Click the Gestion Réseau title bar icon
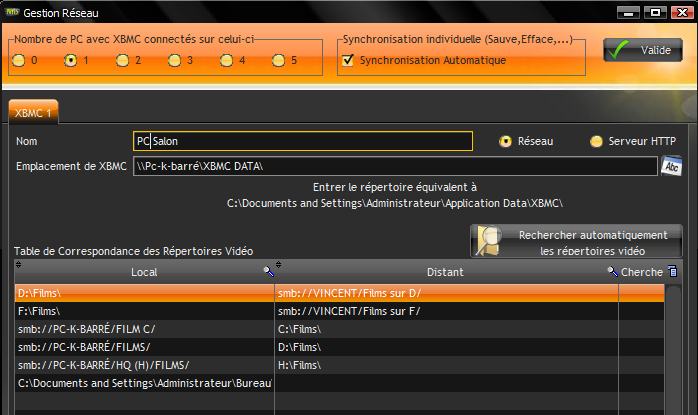The height and width of the screenshot is (415, 698). (11, 13)
